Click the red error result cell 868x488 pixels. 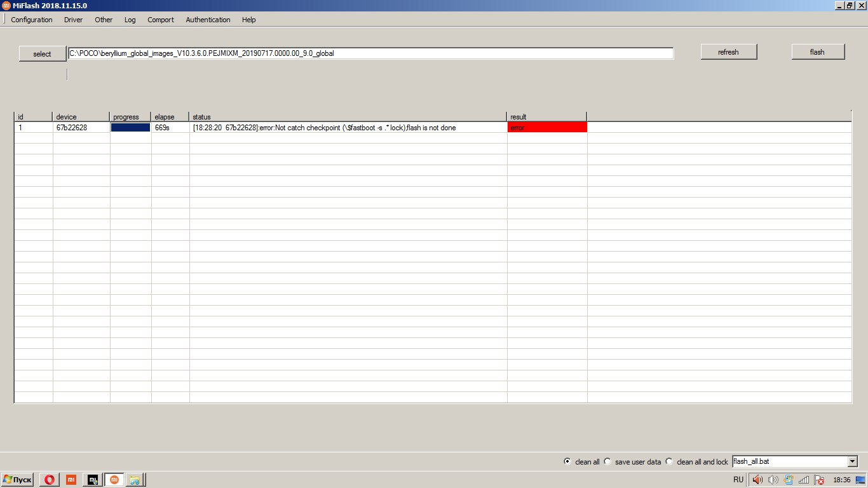(547, 128)
